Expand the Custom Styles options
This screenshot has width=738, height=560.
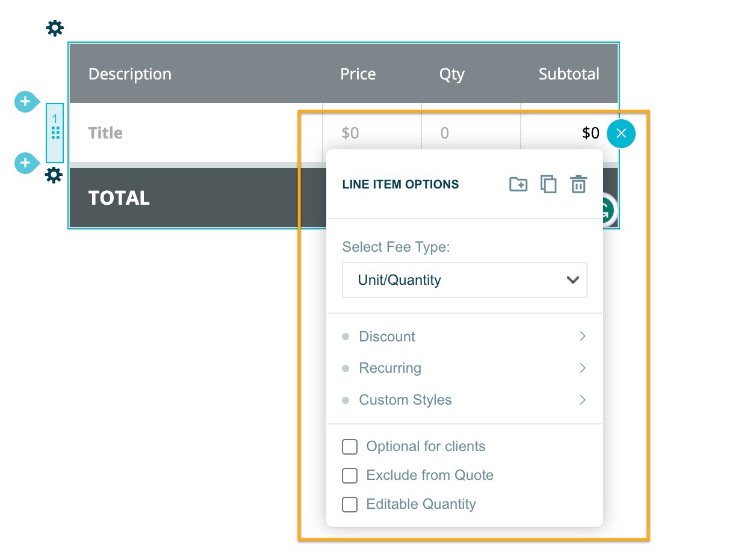click(465, 400)
